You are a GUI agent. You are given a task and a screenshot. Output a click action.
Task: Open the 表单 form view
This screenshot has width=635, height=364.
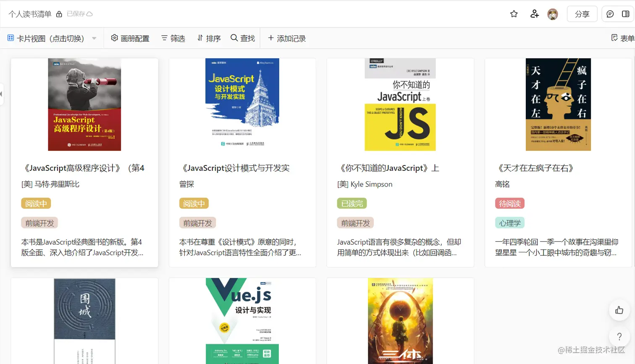point(623,38)
